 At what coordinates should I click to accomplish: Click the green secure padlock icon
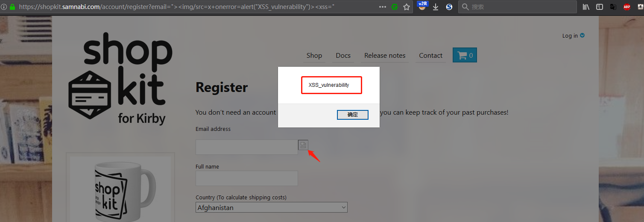pyautogui.click(x=12, y=7)
